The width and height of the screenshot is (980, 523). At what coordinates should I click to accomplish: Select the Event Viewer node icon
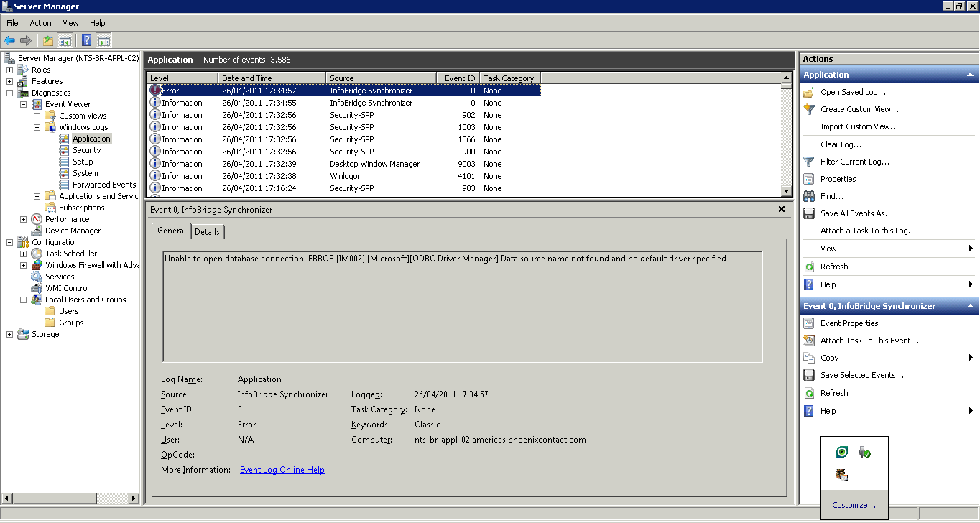(x=37, y=104)
